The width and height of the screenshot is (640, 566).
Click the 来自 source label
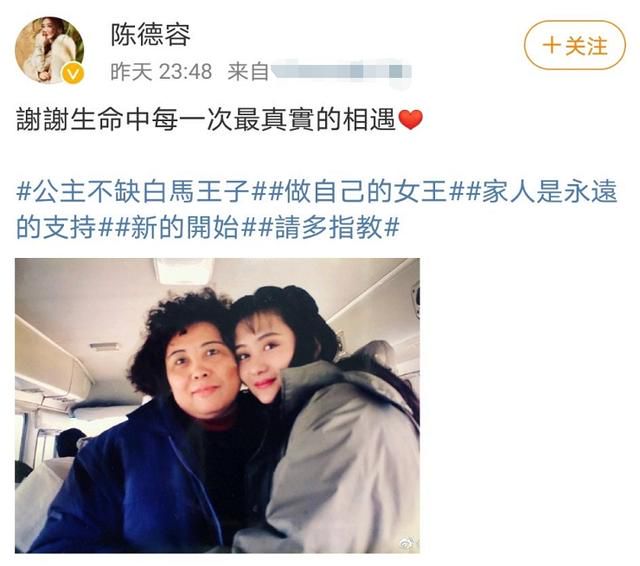pyautogui.click(x=247, y=72)
